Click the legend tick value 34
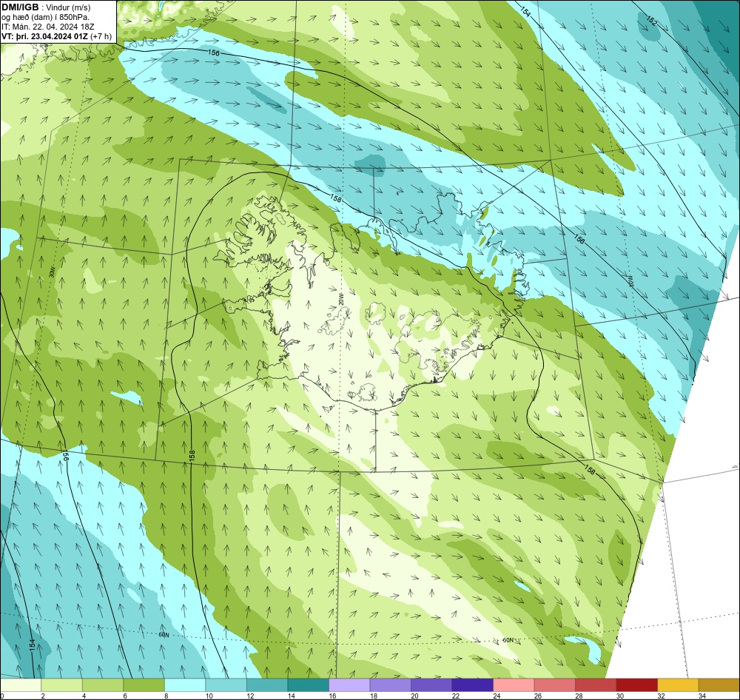The image size is (740, 700). click(x=702, y=696)
